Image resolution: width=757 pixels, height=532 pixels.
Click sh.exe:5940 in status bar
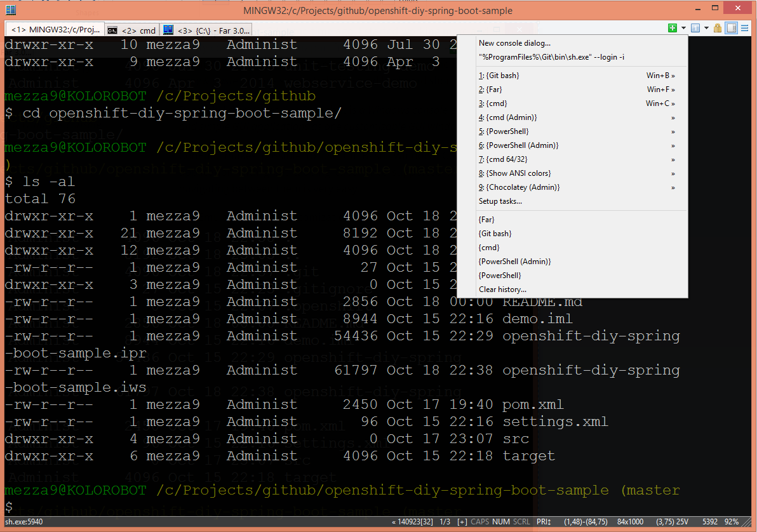[x=23, y=522]
